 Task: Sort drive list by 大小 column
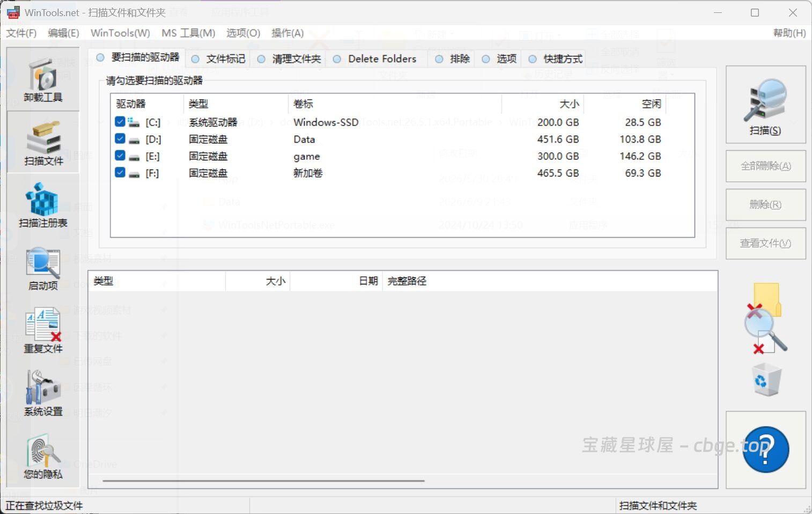[x=543, y=104]
